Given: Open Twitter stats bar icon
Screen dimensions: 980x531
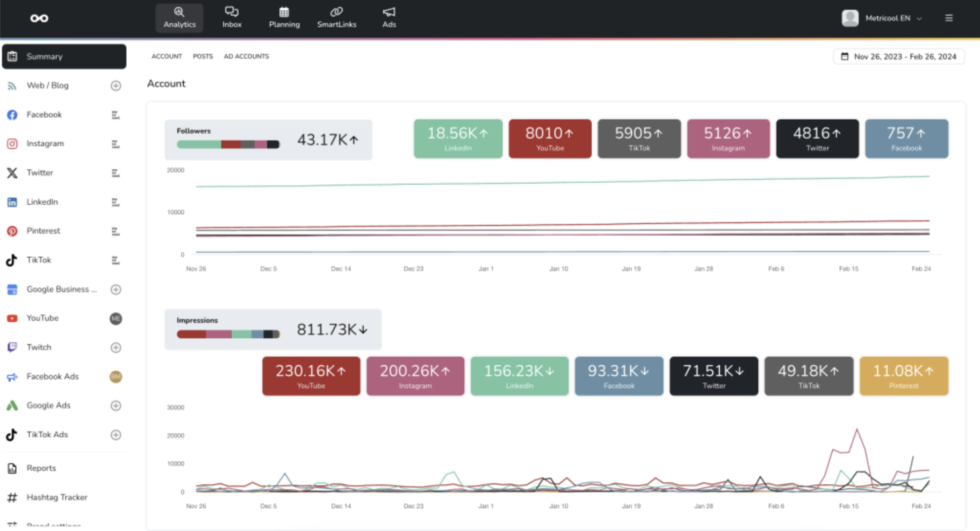Looking at the screenshot, I should pos(116,173).
